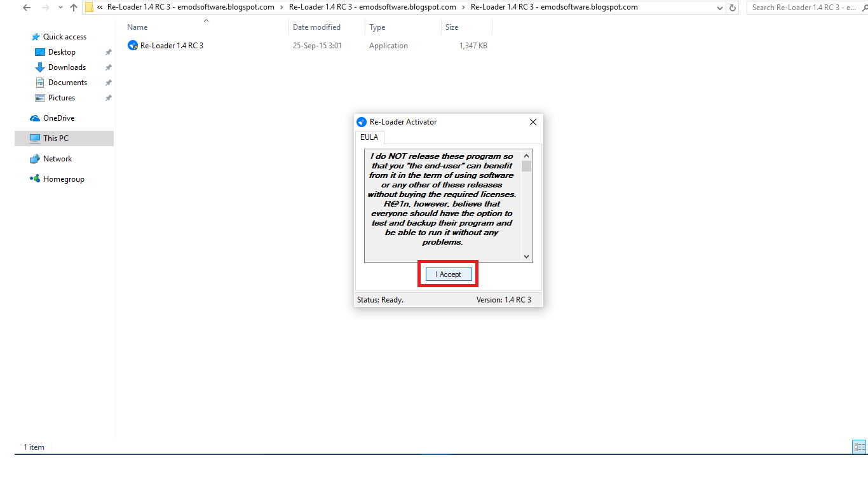Click the Network icon in sidebar

(x=35, y=159)
